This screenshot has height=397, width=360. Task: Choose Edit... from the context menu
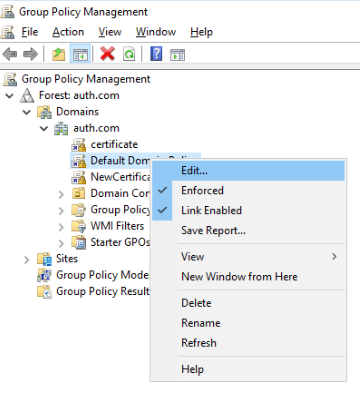click(x=248, y=171)
